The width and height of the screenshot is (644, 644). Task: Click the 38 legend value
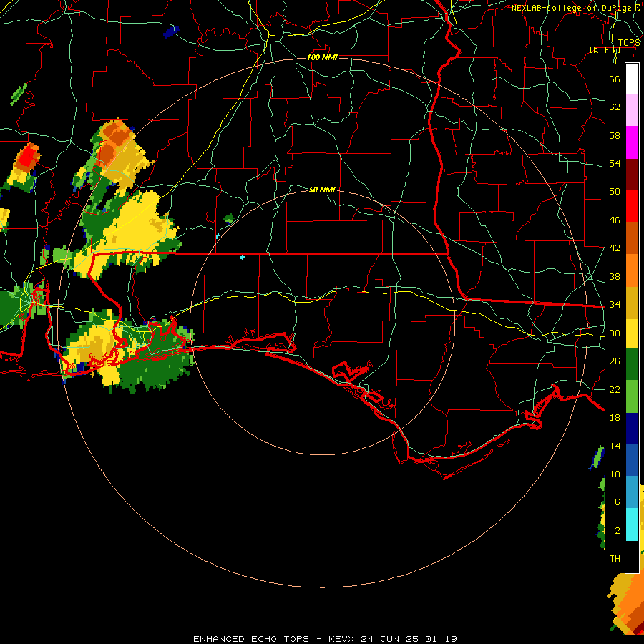pyautogui.click(x=615, y=276)
